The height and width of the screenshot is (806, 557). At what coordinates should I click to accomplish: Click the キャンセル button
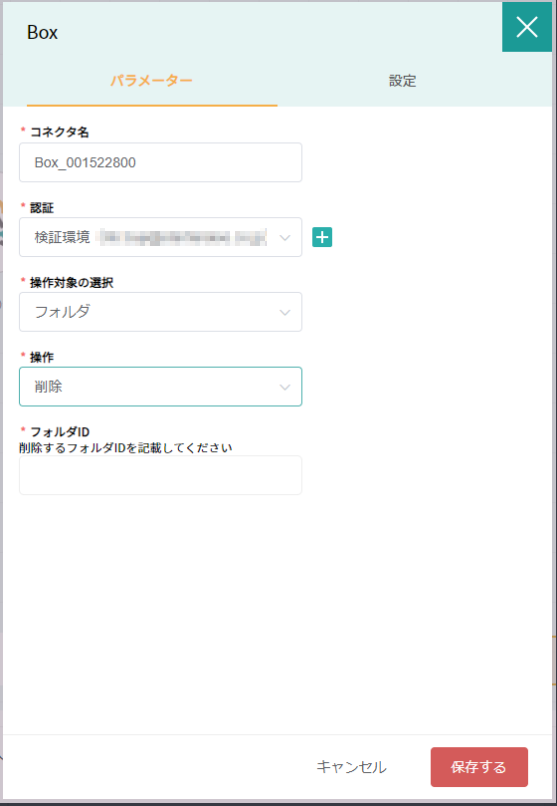pos(351,767)
